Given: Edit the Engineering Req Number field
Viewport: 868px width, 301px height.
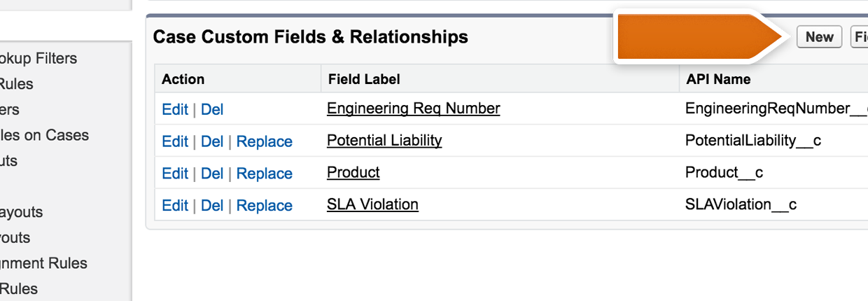Looking at the screenshot, I should click(175, 109).
